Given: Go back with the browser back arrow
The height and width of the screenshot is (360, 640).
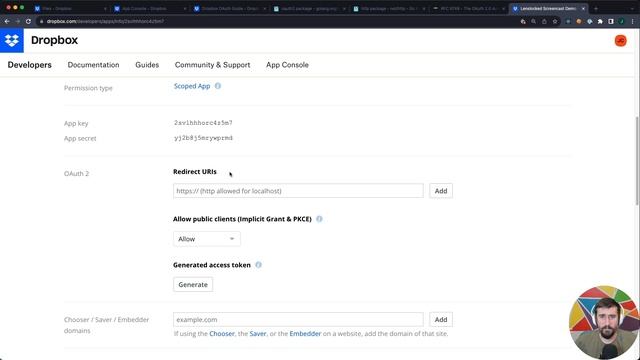Looking at the screenshot, I should click(x=7, y=21).
